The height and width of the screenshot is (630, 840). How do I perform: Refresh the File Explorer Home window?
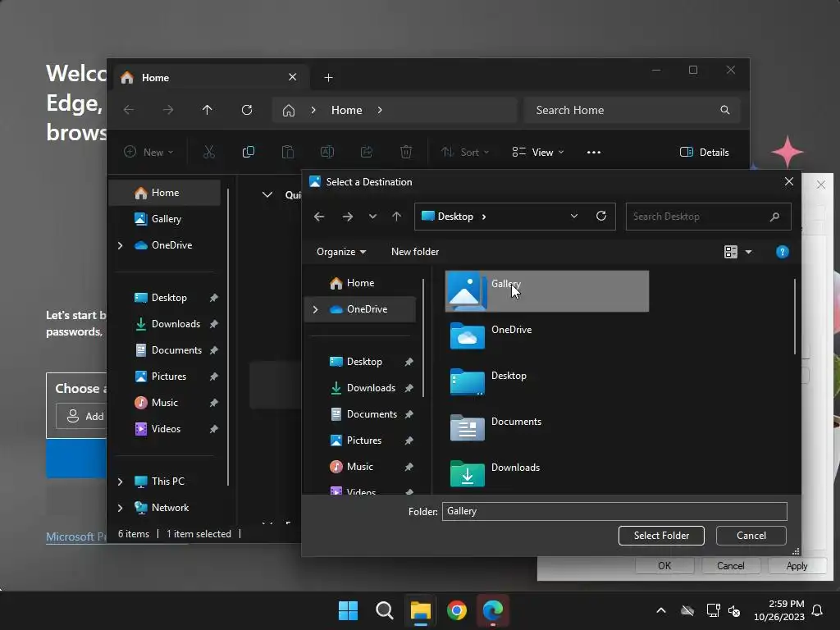click(x=247, y=110)
